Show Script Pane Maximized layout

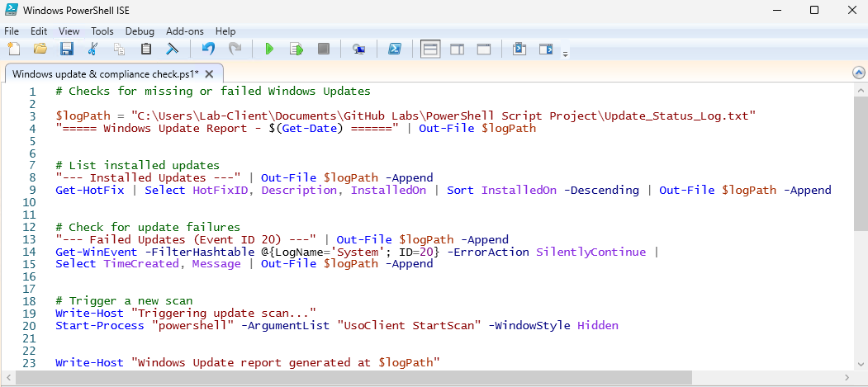pos(484,49)
